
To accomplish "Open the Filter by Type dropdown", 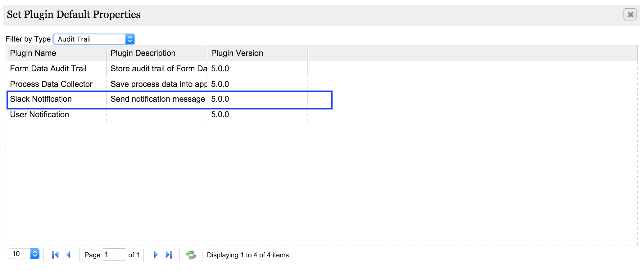I will point(94,39).
